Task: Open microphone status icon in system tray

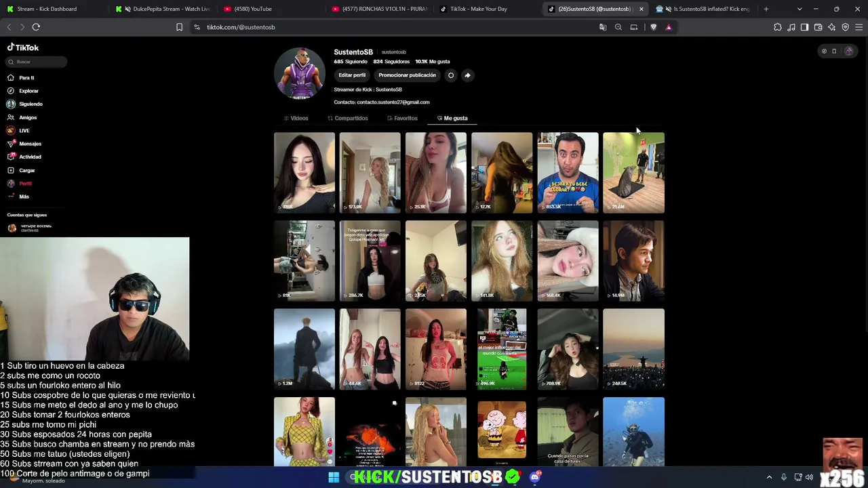Action: click(x=784, y=477)
